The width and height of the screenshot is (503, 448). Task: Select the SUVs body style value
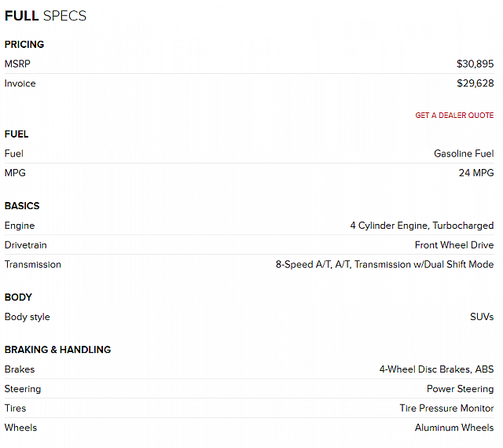pyautogui.click(x=482, y=317)
